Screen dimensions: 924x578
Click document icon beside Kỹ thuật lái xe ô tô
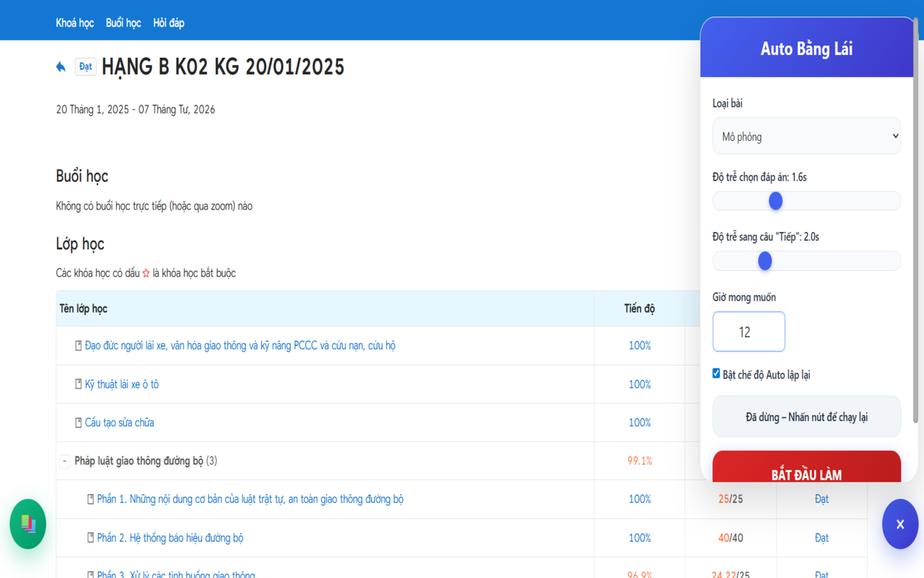79,384
